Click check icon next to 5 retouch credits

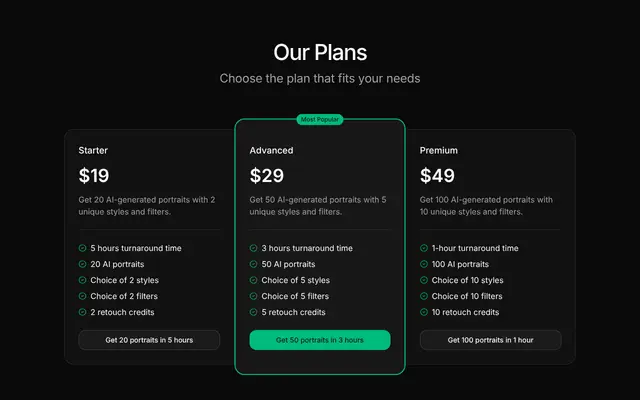(x=253, y=312)
